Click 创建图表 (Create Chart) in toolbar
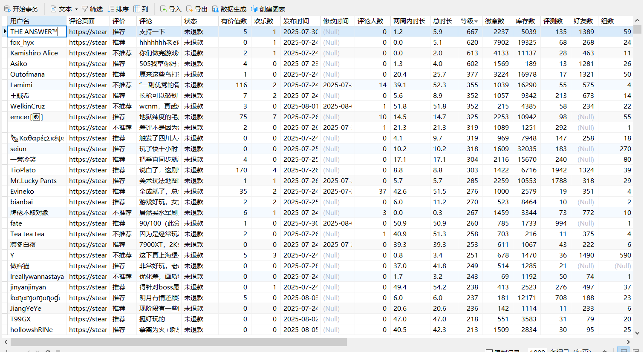The image size is (644, 352). point(268,9)
